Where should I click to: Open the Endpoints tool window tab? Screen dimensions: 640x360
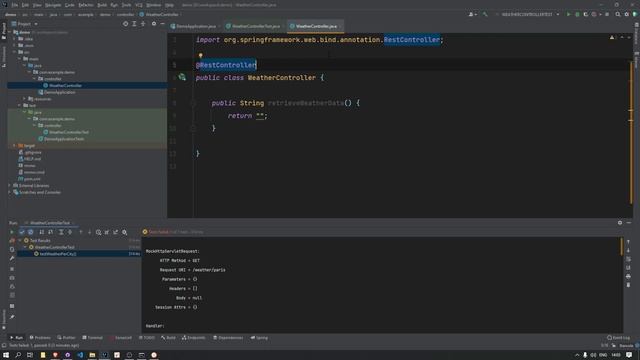(193, 338)
